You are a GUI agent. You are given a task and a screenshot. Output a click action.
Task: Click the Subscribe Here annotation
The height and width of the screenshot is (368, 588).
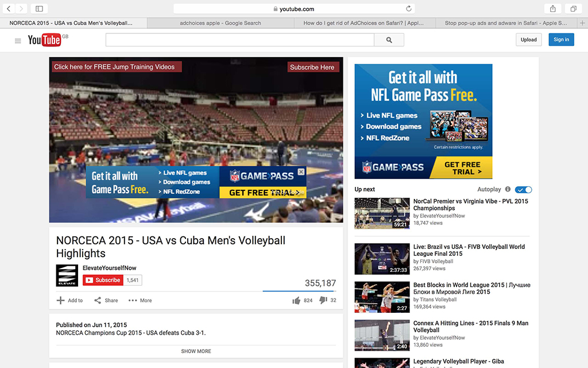coord(312,67)
